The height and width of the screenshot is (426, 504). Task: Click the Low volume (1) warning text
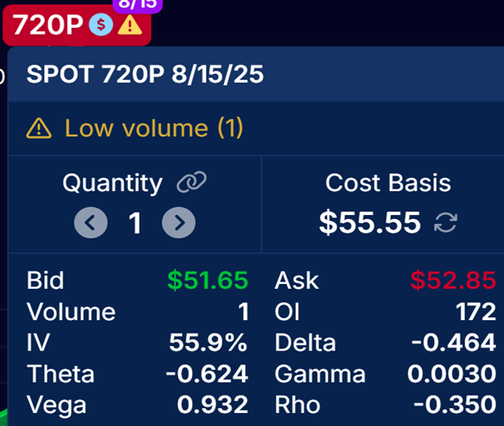coord(154,128)
